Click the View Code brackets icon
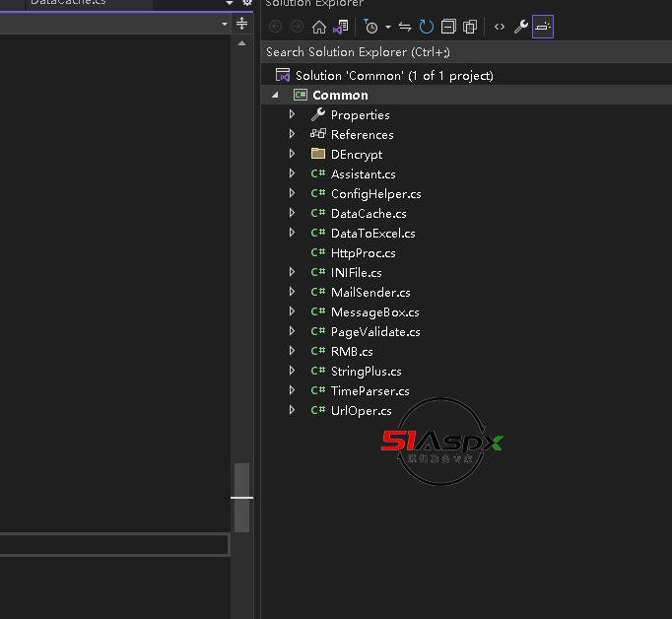Image resolution: width=672 pixels, height=619 pixels. tap(500, 27)
